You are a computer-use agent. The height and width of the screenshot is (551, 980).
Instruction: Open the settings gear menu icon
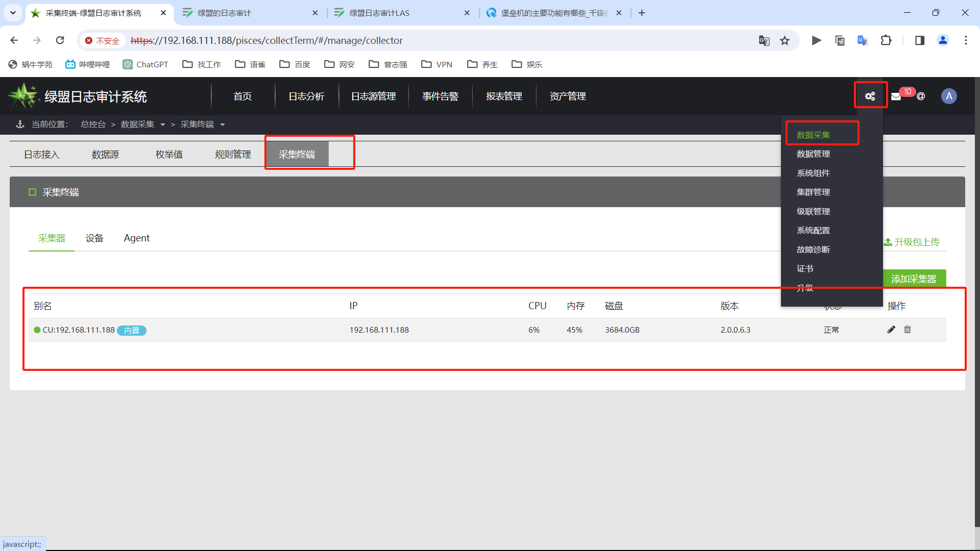click(x=870, y=96)
